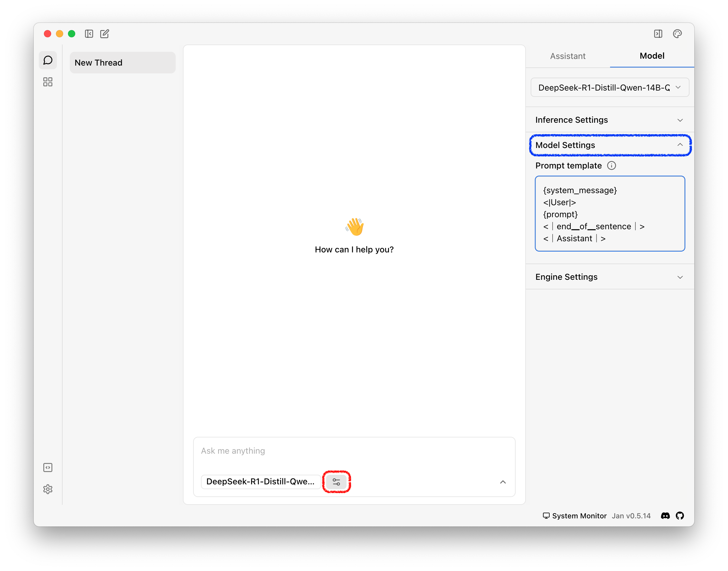The width and height of the screenshot is (728, 571).
Task: Toggle the right panel icon
Action: tap(658, 34)
